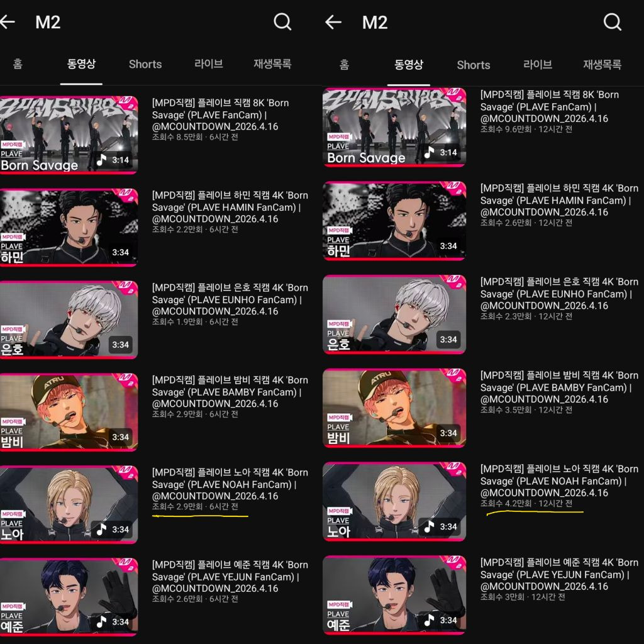Open the 밤비 thumbnail in the 12시간 전 list
Viewport: 644px width, 644px height.
(394, 408)
